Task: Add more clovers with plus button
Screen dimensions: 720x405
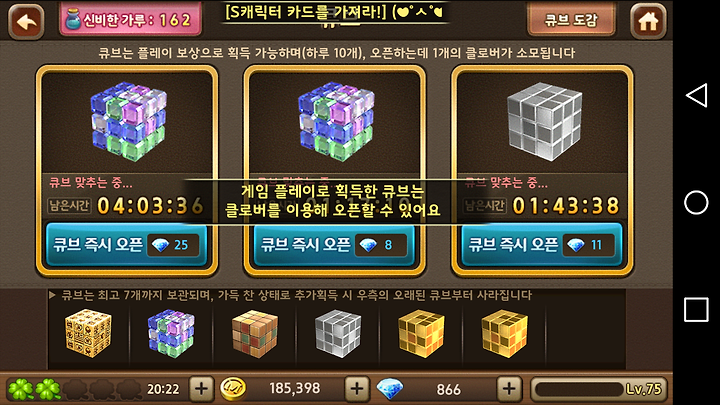Action: [201, 389]
